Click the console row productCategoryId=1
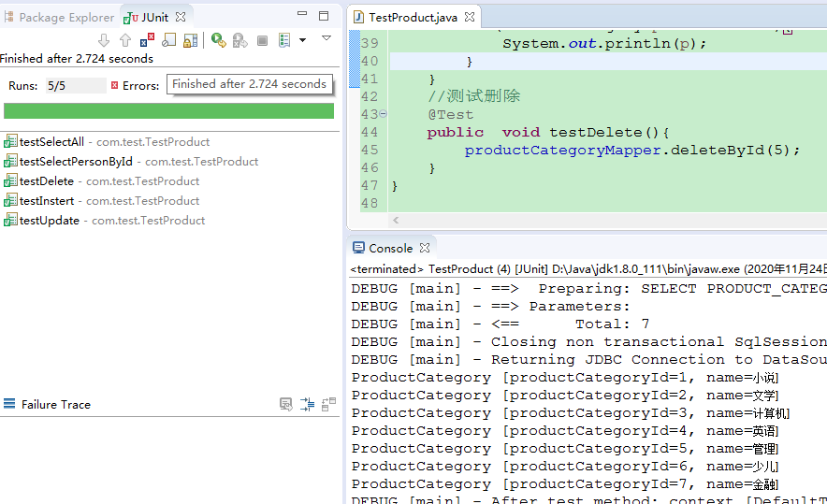This screenshot has width=827, height=504. click(565, 378)
